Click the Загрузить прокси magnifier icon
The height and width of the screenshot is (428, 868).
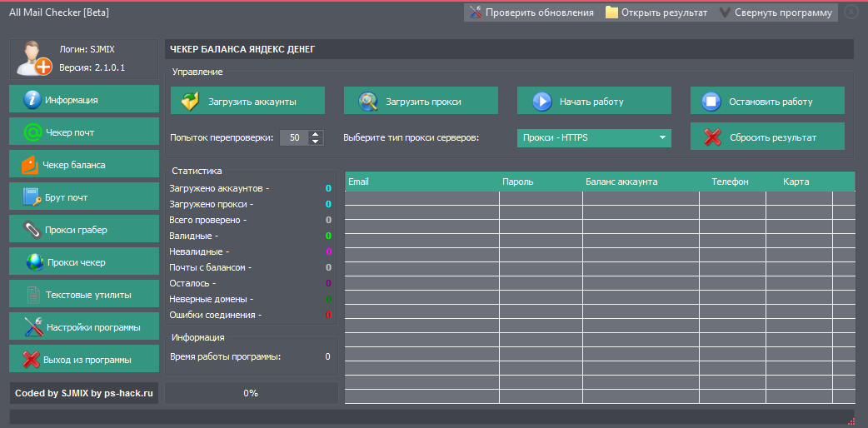point(367,102)
